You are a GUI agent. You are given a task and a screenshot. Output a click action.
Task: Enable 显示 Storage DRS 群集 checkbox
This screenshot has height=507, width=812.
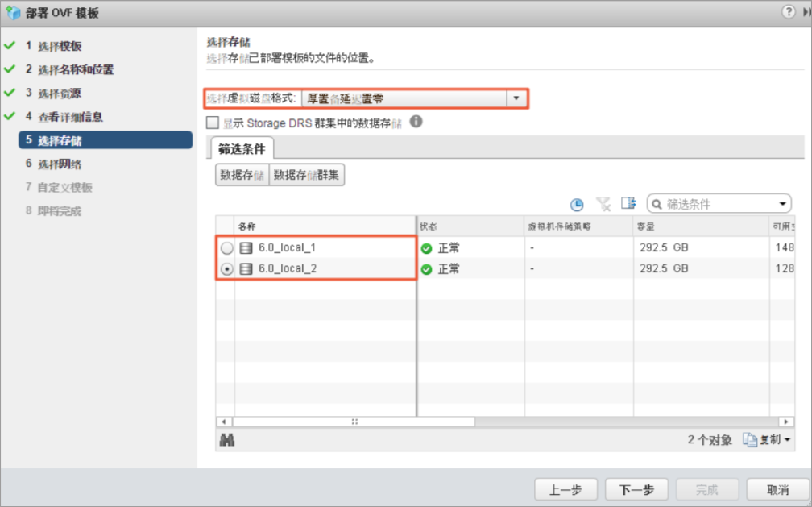coord(213,123)
